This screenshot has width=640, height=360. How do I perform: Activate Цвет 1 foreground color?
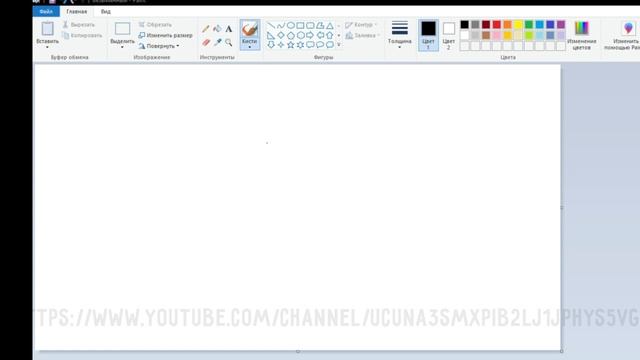coord(428,35)
